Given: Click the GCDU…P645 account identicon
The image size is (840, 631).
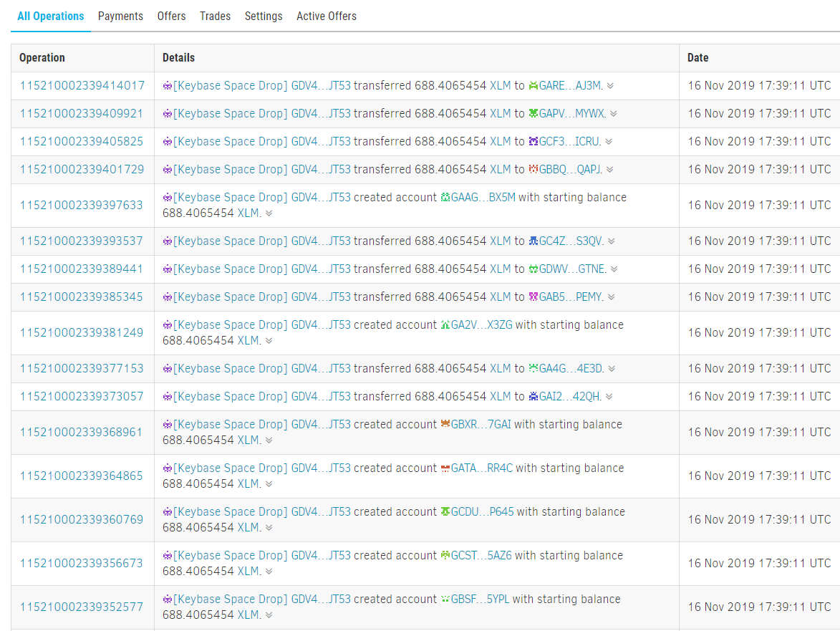Looking at the screenshot, I should pyautogui.click(x=445, y=511).
